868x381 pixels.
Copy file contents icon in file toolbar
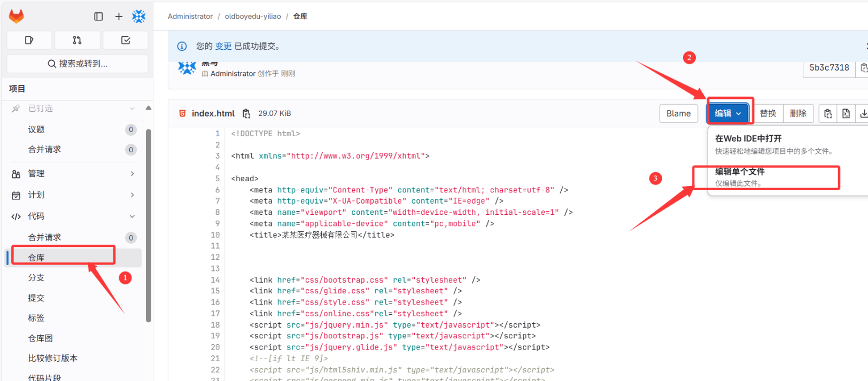(828, 113)
